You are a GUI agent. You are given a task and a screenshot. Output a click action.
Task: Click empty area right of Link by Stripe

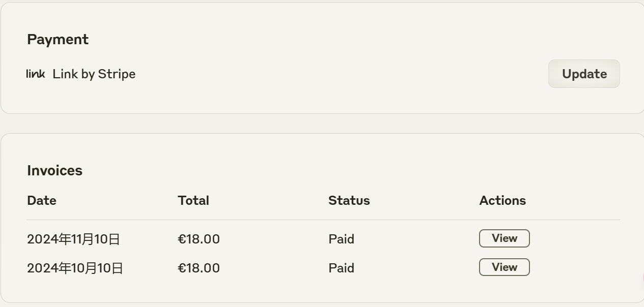click(x=341, y=74)
